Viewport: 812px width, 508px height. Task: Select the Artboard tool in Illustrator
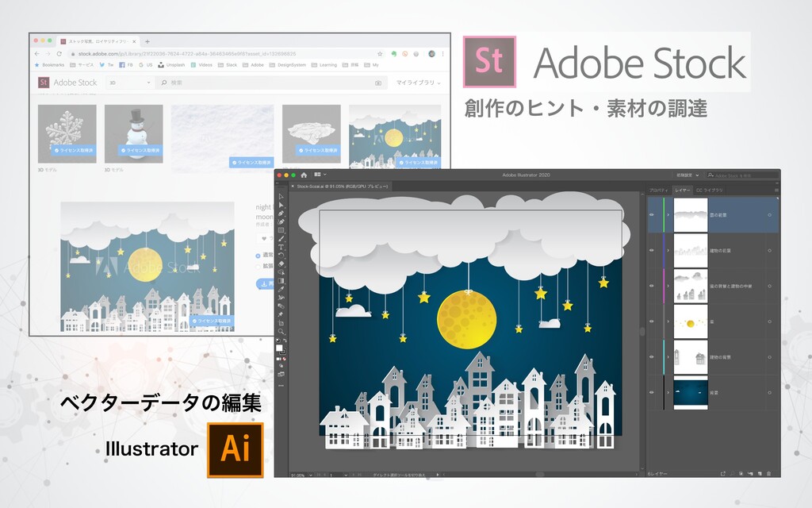point(282,324)
